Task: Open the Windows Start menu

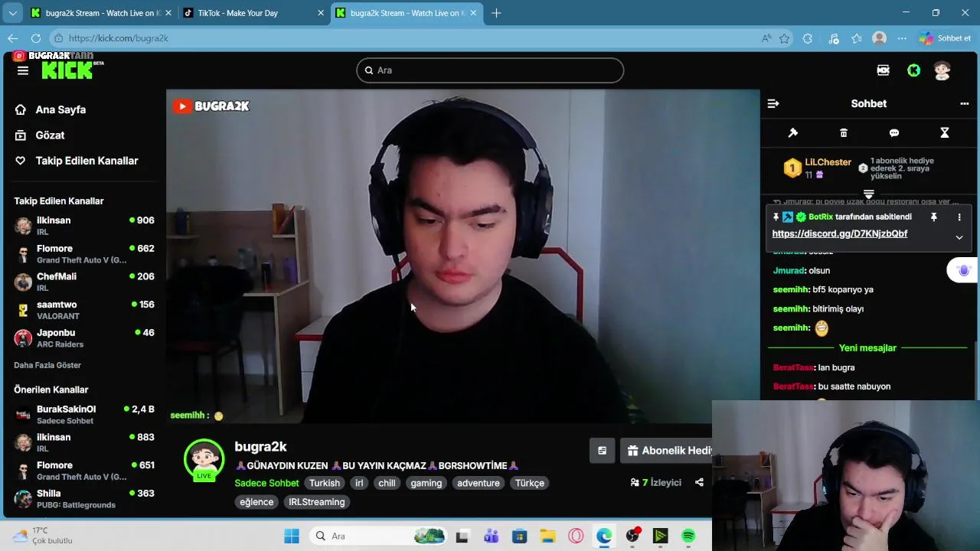Action: 292,536
